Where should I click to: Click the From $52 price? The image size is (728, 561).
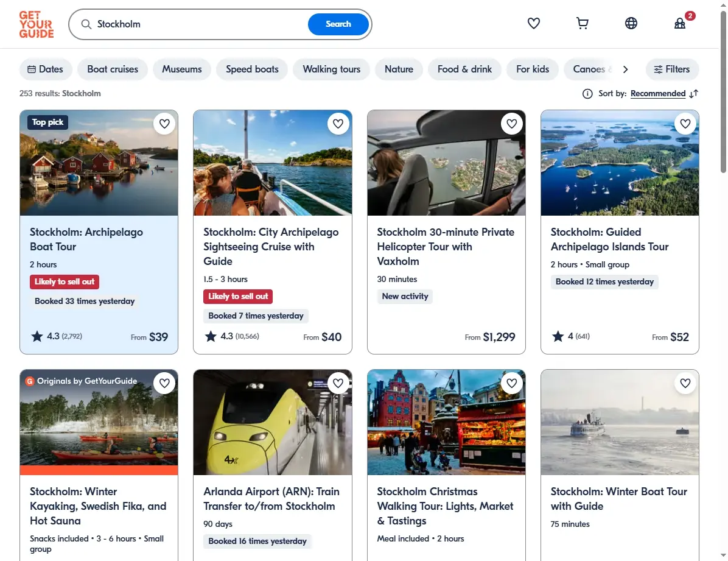(x=670, y=337)
